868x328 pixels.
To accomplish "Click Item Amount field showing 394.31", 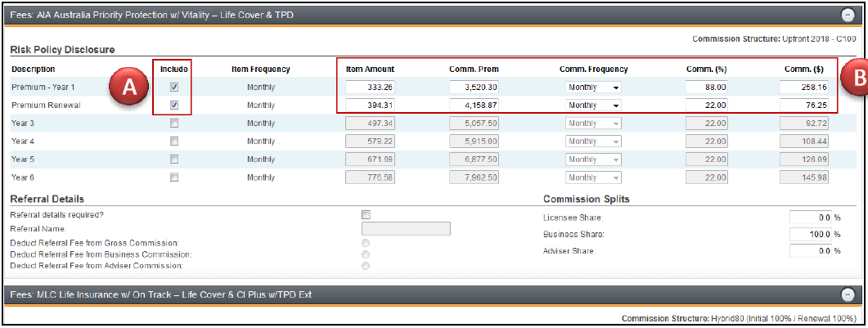I will point(370,105).
